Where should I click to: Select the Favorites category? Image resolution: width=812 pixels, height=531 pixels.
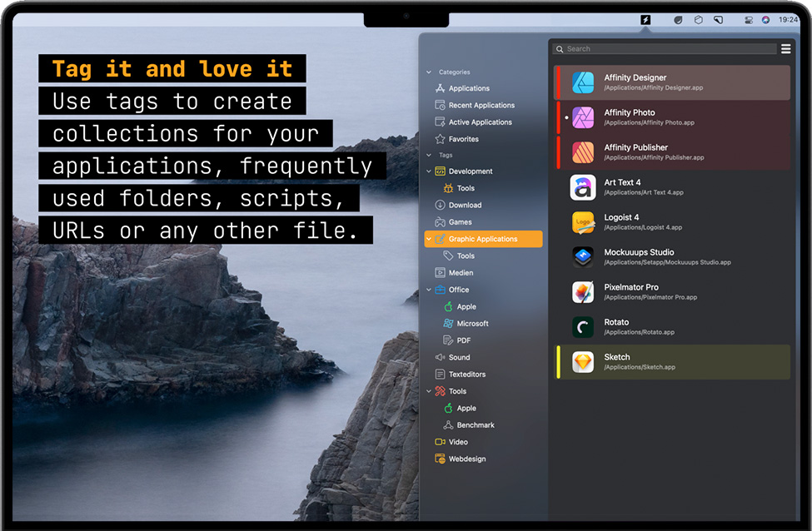[463, 139]
